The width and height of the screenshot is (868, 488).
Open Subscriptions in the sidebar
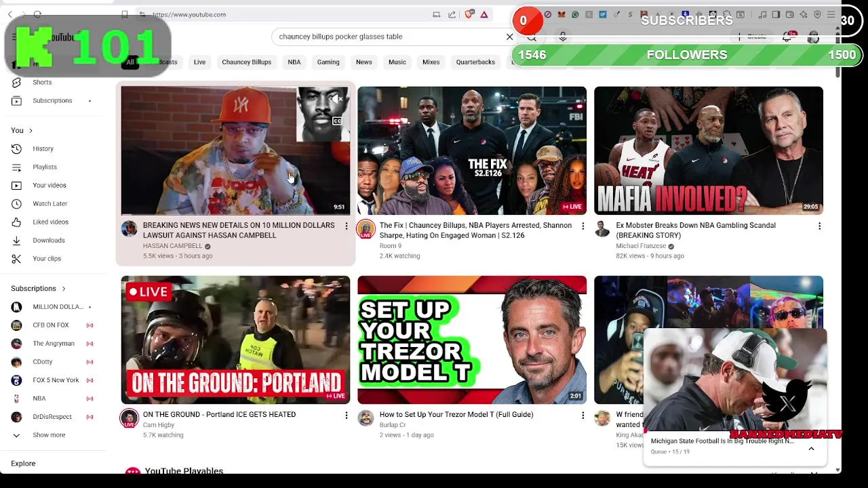[52, 100]
